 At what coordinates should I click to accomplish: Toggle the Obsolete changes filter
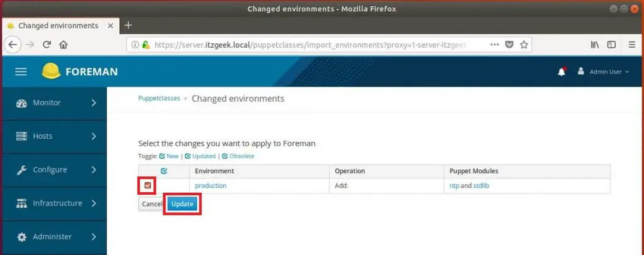tap(238, 156)
